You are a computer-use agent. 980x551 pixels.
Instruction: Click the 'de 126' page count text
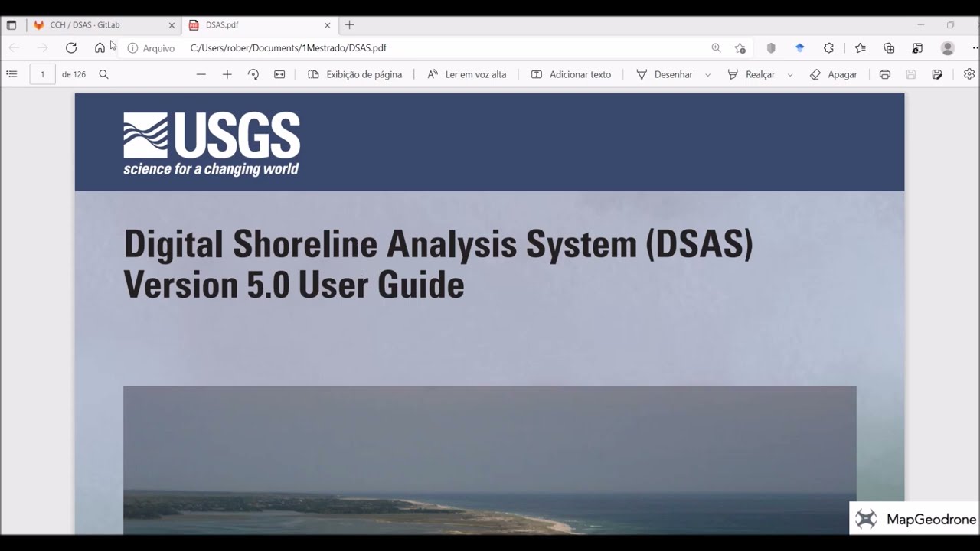pos(73,74)
